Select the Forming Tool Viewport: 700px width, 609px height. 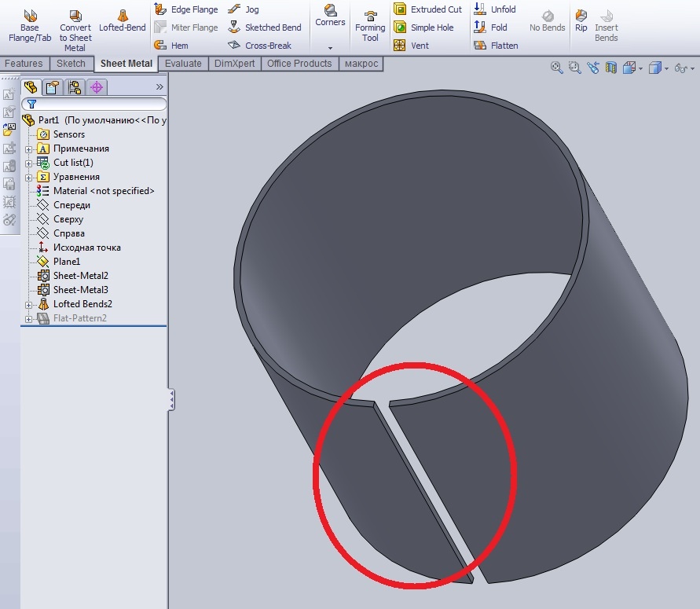(x=370, y=27)
